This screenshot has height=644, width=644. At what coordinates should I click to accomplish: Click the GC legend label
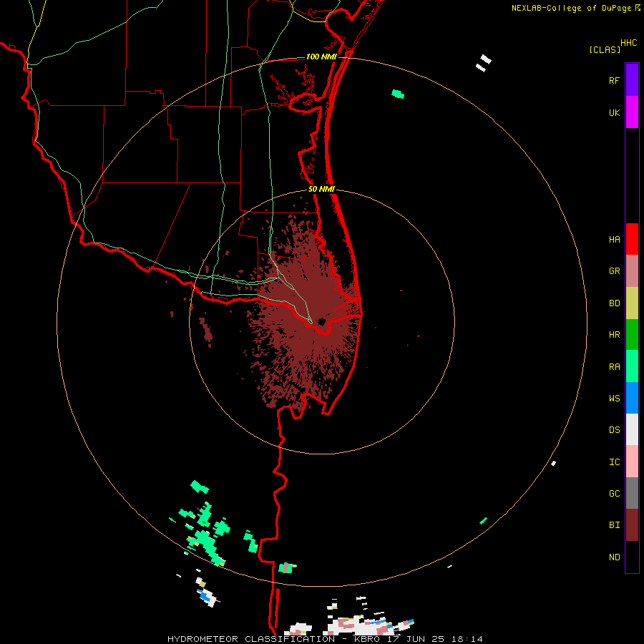[614, 494]
